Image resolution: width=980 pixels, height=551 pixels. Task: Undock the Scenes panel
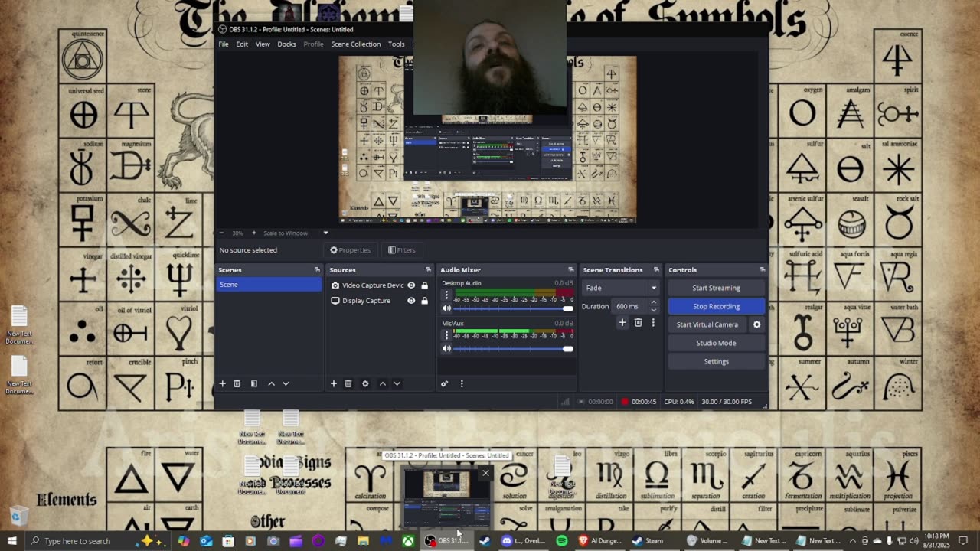click(317, 270)
